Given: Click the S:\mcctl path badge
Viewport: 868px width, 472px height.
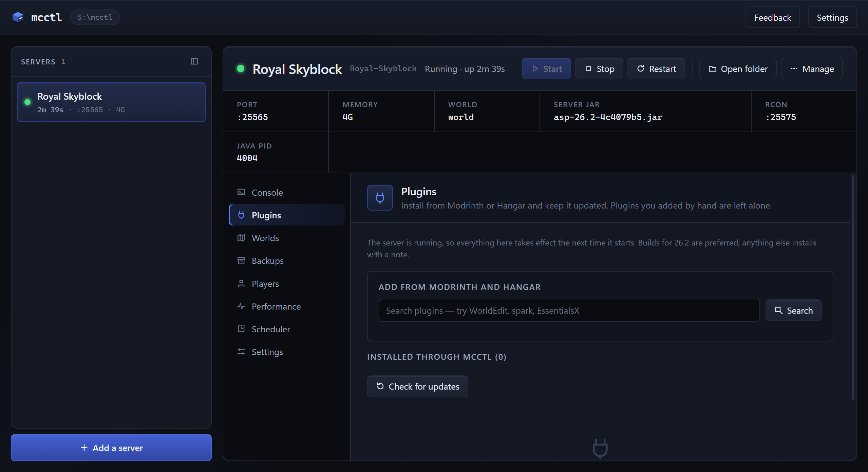Looking at the screenshot, I should [95, 17].
